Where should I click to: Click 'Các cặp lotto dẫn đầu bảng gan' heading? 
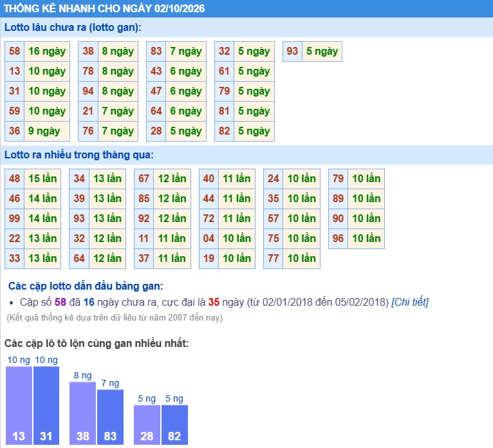pyautogui.click(x=86, y=286)
